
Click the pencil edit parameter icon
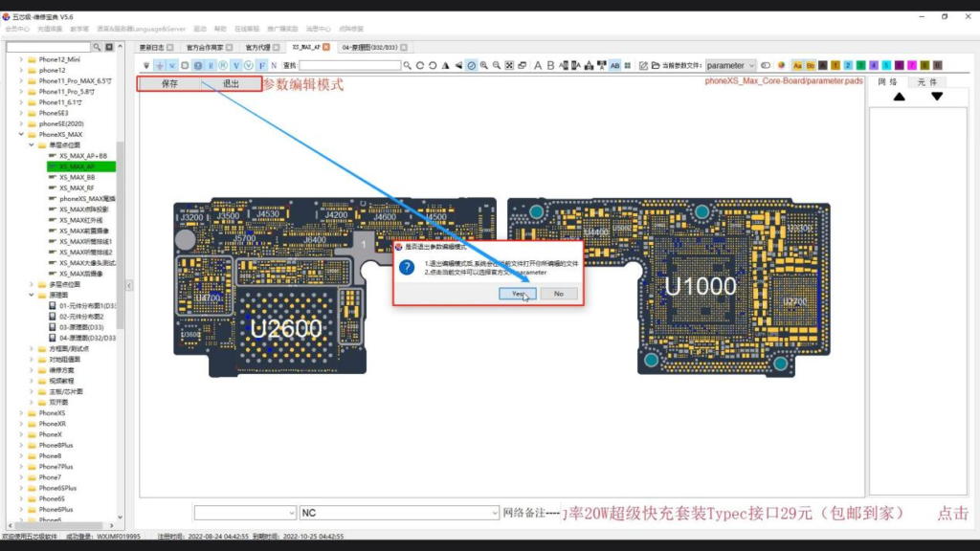point(643,66)
